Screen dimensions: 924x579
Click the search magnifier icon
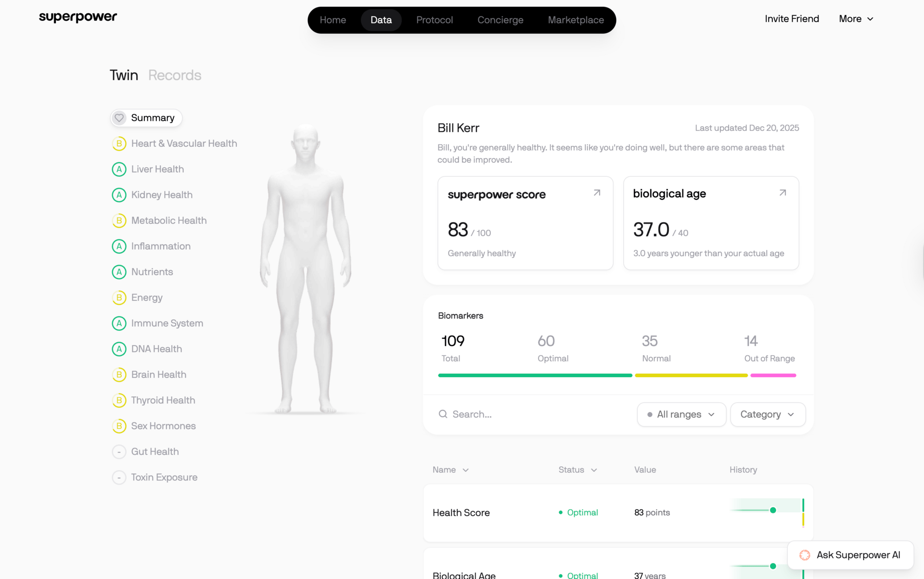click(x=443, y=414)
